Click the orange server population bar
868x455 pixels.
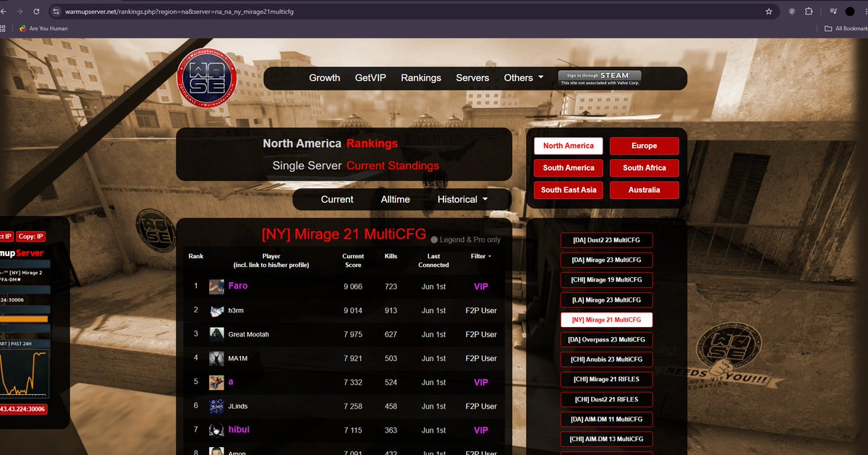(x=24, y=319)
